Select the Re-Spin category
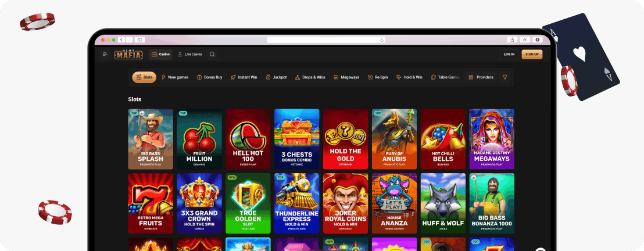Screen dimensions: 644x251 point(378,77)
